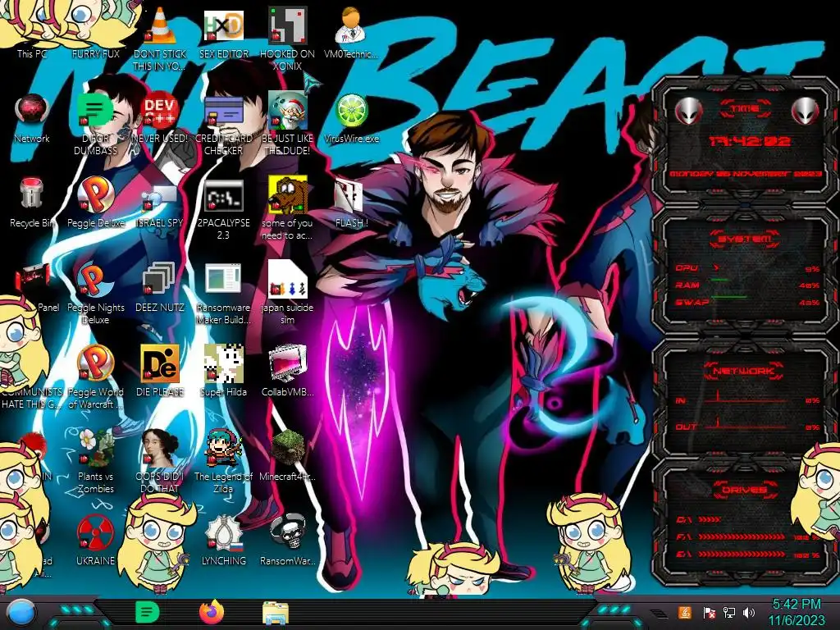
Task: Open the DIE PLEASE 'De' icon
Action: pos(160,363)
